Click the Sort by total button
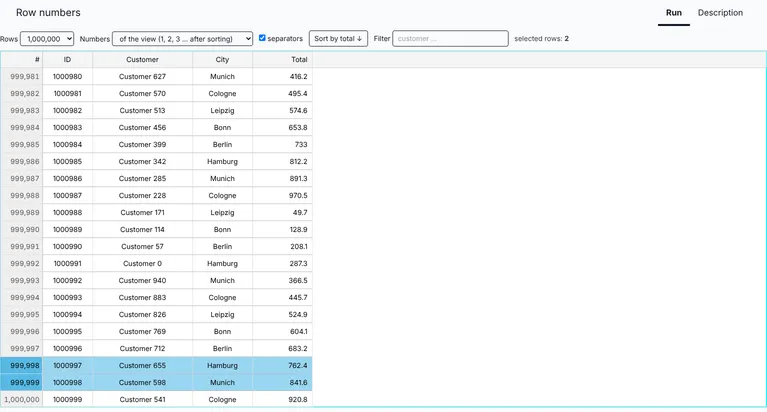 (x=338, y=39)
